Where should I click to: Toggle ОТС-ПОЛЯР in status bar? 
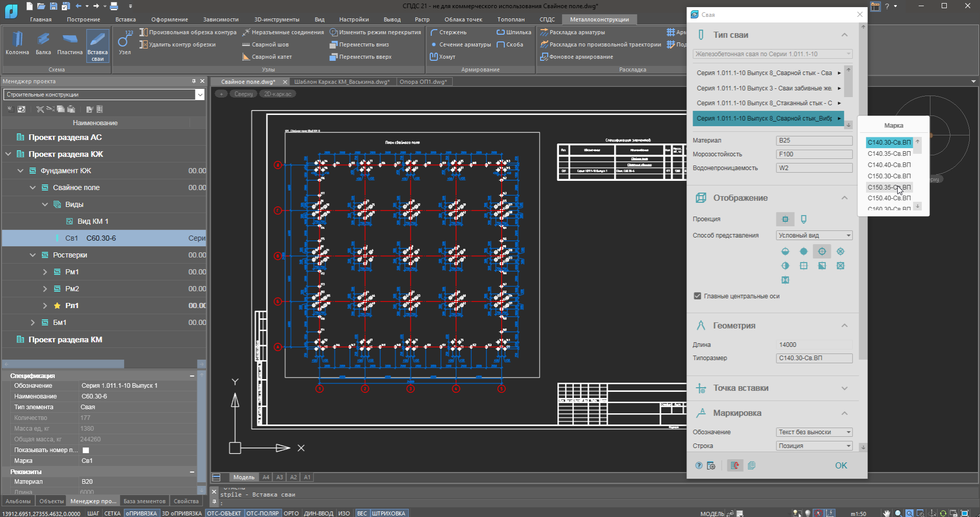coord(262,513)
